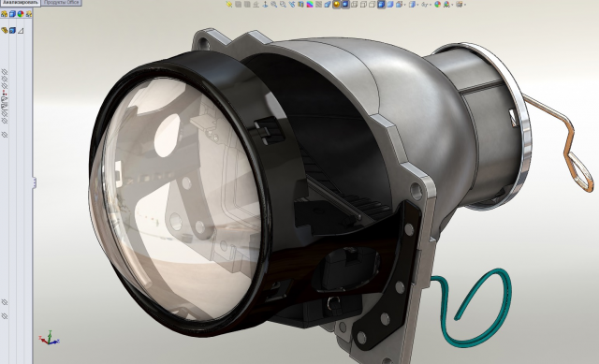Click the yellow pencil icon on the view toolbar
Screen dimensions: 599x364
tap(228, 5)
